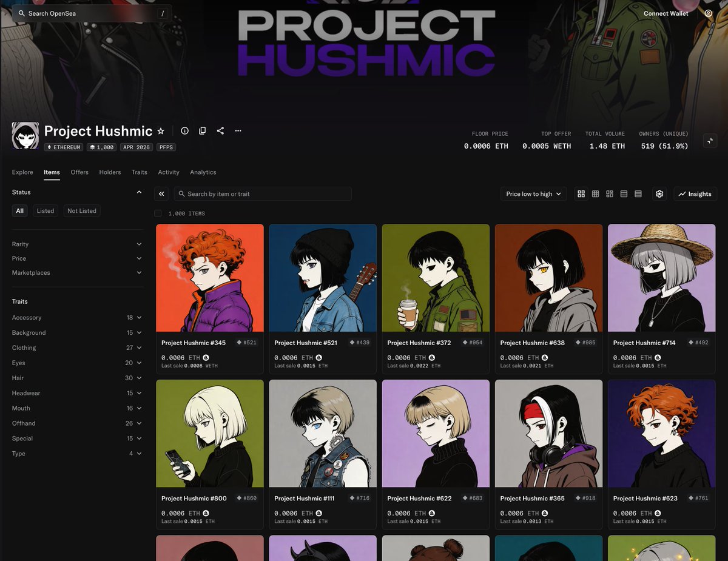This screenshot has width=728, height=561.
Task: Open the account profile icon
Action: (709, 13)
